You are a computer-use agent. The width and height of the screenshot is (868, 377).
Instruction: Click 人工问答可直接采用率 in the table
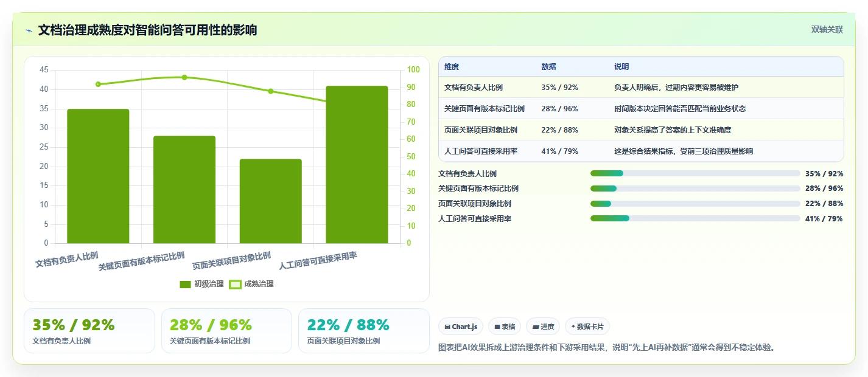point(481,151)
